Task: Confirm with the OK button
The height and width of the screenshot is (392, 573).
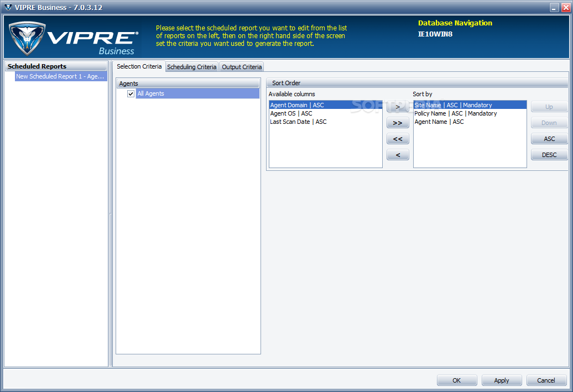Action: 457,380
